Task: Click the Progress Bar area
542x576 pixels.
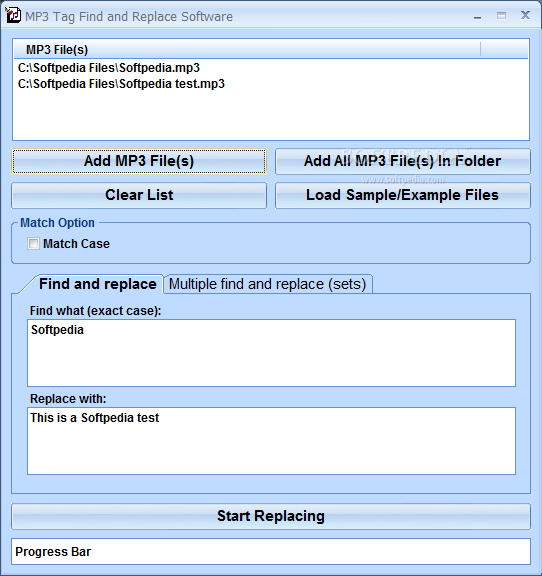Action: click(271, 551)
